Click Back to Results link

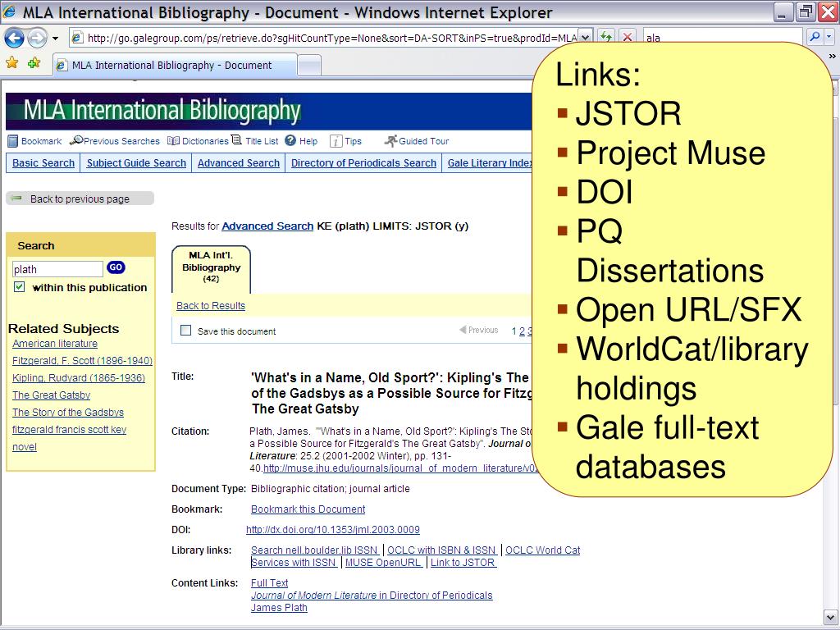(x=211, y=305)
